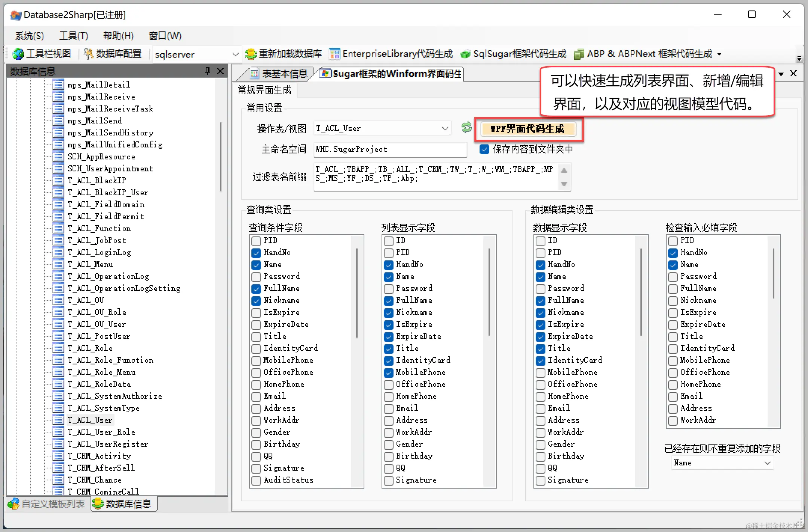Click icon on 数据库信息 bottom tab
The image size is (808, 532).
98,504
